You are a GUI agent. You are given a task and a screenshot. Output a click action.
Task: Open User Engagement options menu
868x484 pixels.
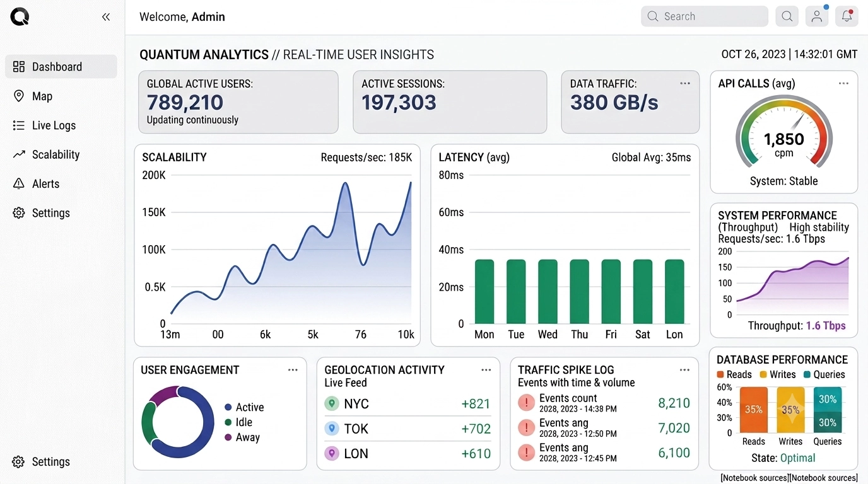coord(293,370)
